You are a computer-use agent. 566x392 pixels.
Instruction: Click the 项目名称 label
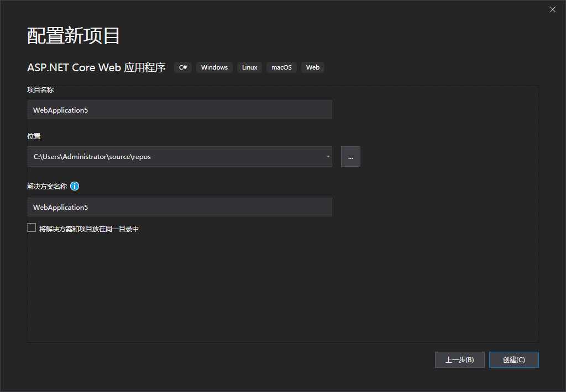[40, 90]
